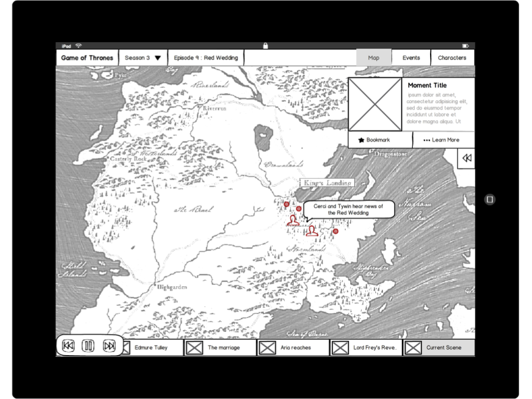Tap the Riverrun label on the map
This screenshot has width=532, height=399.
point(214,108)
